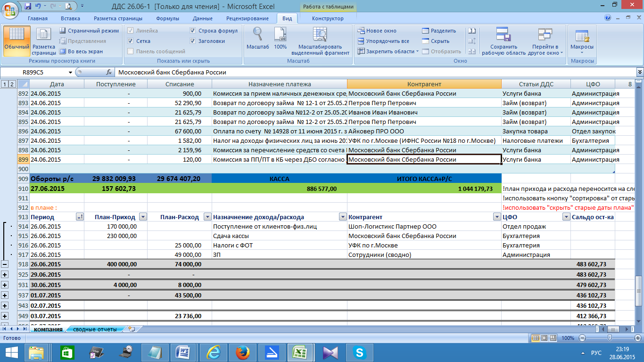Adjust the zoom slider handle
Viewport: 644px width, 362px height.
pyautogui.click(x=610, y=338)
